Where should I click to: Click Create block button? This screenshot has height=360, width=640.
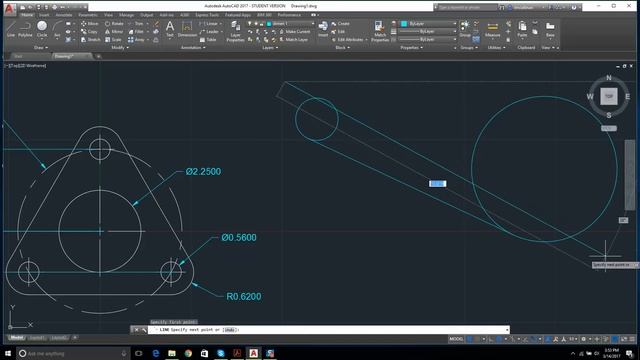pyautogui.click(x=341, y=24)
